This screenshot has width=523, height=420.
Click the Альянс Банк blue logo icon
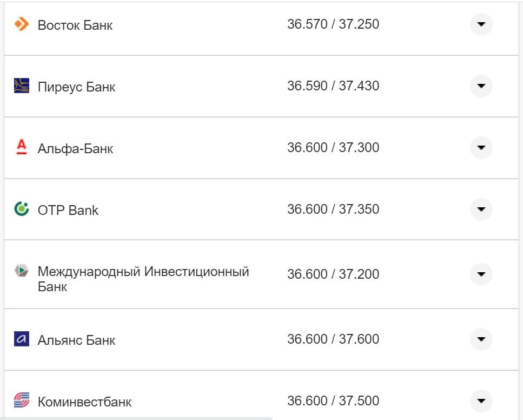pos(21,339)
